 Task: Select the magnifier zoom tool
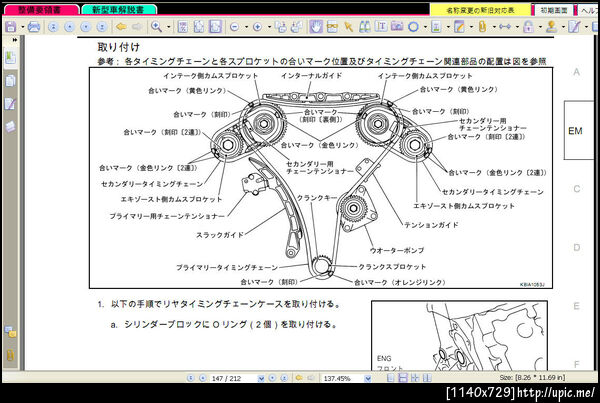click(156, 27)
